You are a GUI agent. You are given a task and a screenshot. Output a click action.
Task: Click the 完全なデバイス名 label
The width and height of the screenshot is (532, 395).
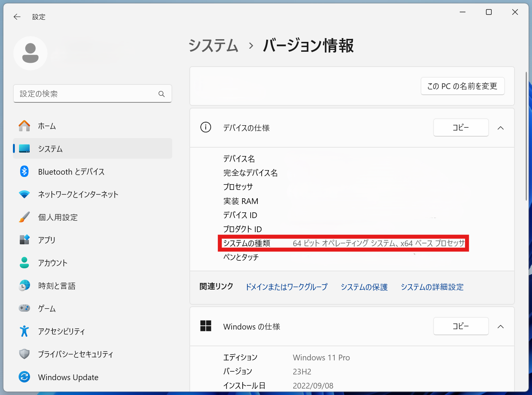click(x=250, y=173)
